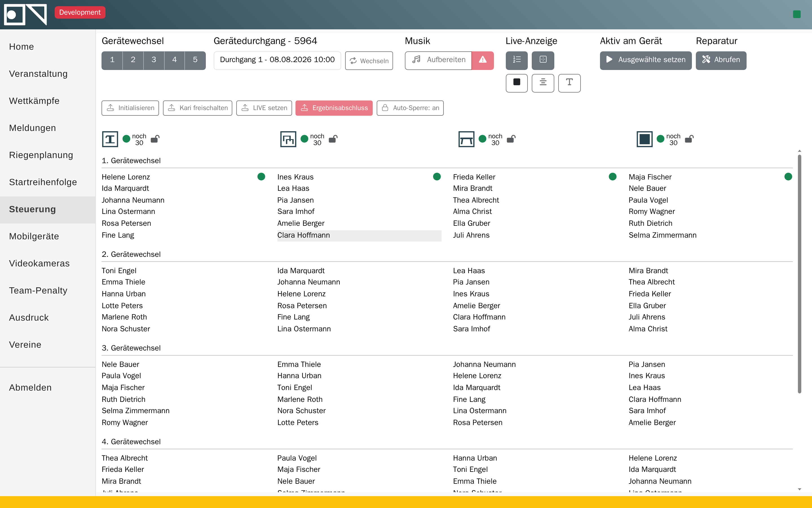Click apparatus icon above Frieda Keller column
812x508 pixels.
[466, 139]
